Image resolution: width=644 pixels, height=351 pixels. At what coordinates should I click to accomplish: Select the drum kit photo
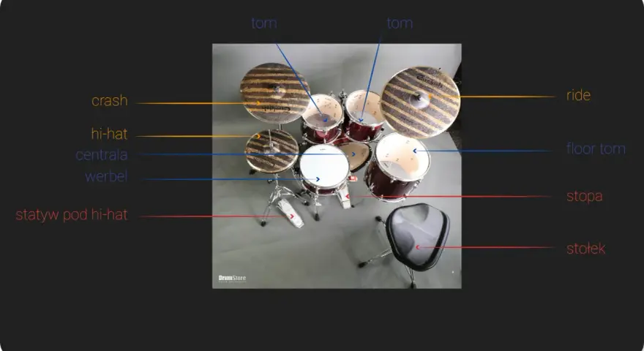[x=337, y=166]
